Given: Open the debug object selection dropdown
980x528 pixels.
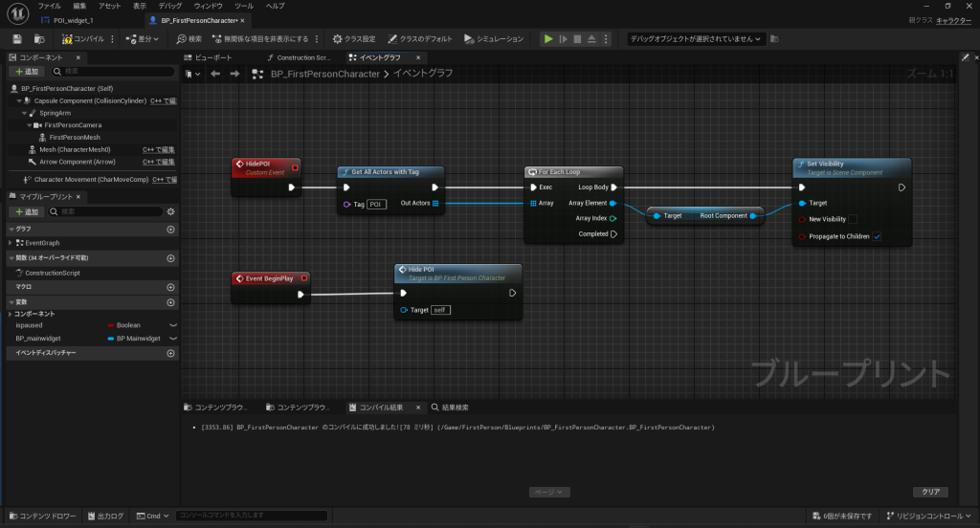Looking at the screenshot, I should (x=696, y=39).
